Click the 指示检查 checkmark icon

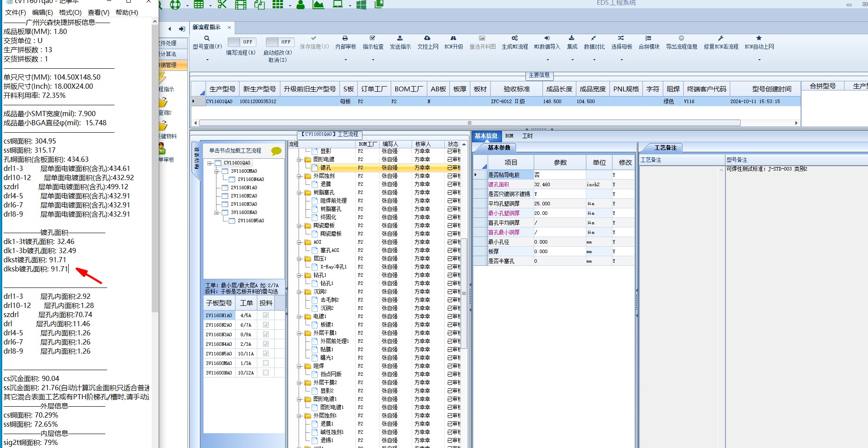pos(372,38)
